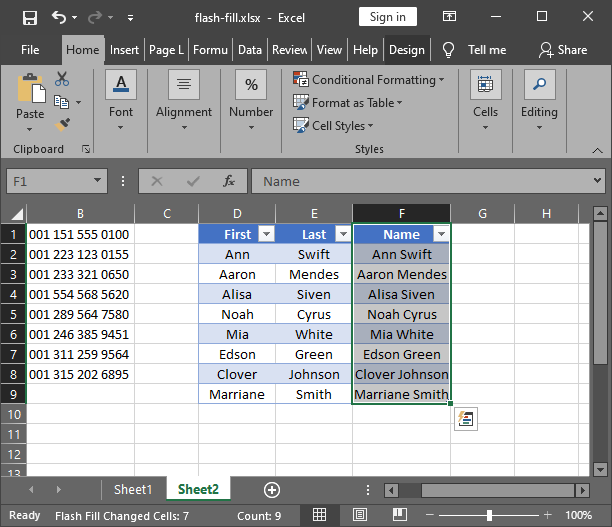The width and height of the screenshot is (612, 527).
Task: Select cell with 001 554 568 5620
Action: coord(80,294)
